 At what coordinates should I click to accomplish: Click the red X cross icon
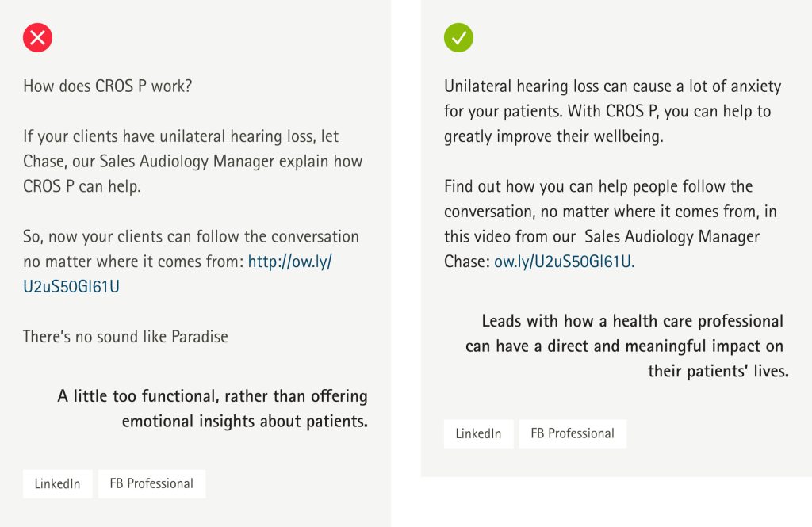pos(37,38)
